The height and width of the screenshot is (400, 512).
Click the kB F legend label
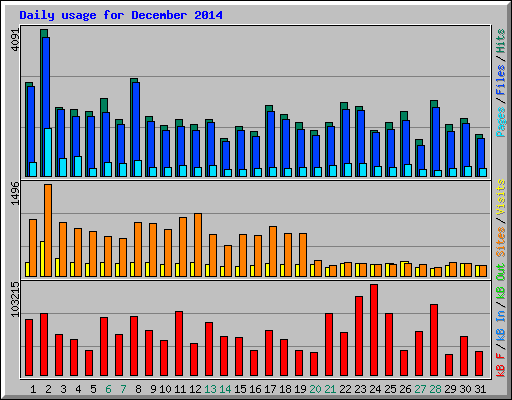click(501, 364)
